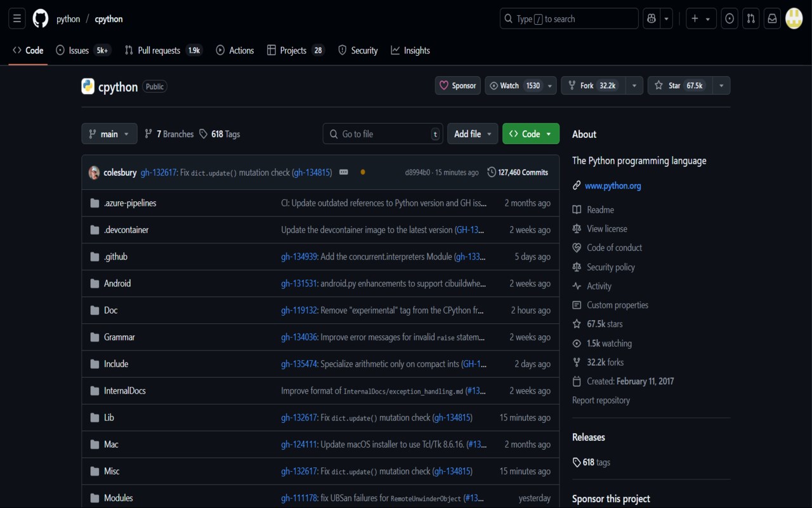Open Copilot chat icon in header

click(x=652, y=18)
